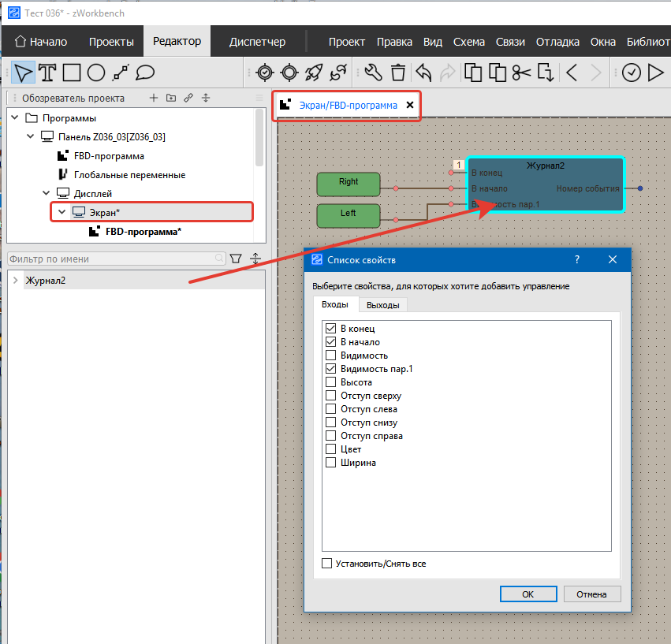Expand the 'Журнал2' item in the list
This screenshot has height=644, width=671.
click(17, 281)
